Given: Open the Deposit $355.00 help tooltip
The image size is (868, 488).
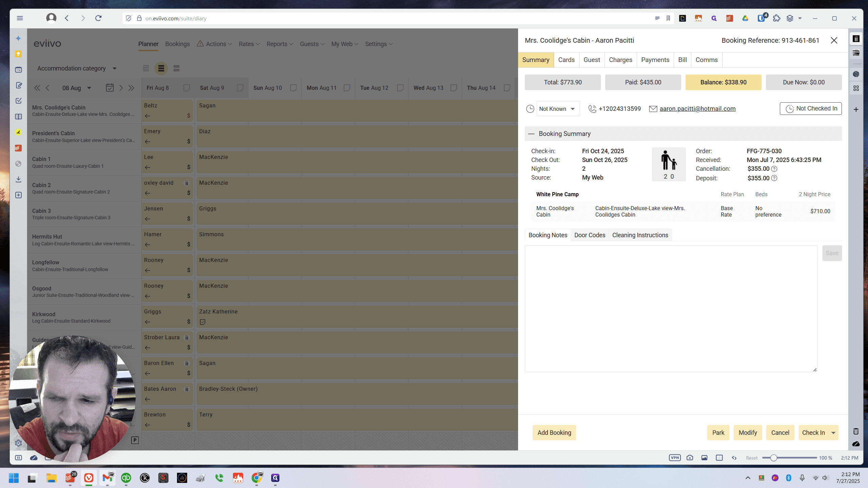Looking at the screenshot, I should 774,178.
